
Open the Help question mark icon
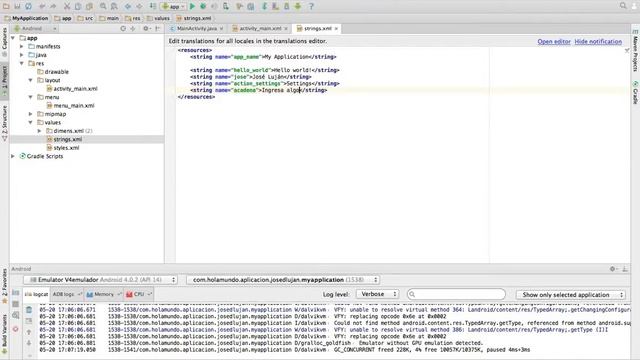pos(311,6)
